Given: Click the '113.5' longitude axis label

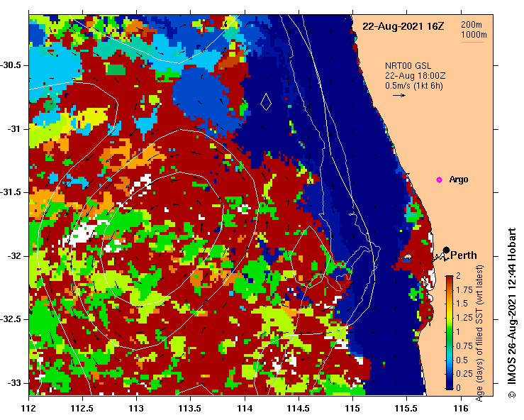Looking at the screenshot, I should click(190, 409).
